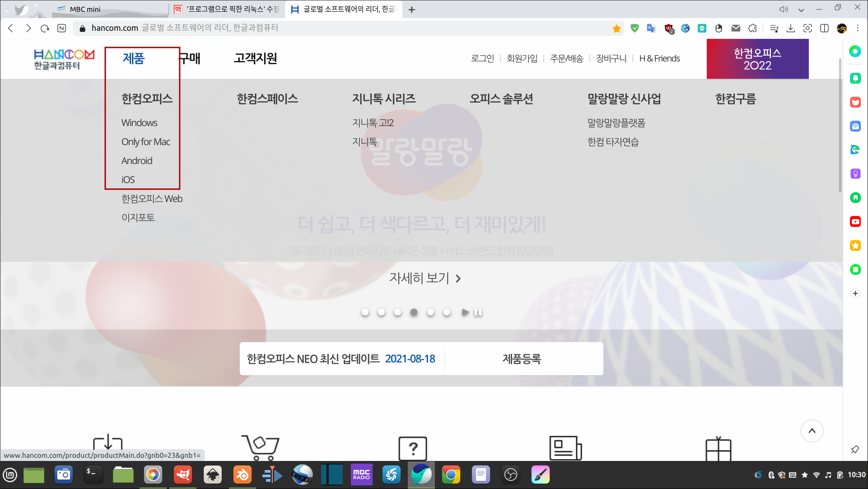Click the browser forward arrow
Image resolution: width=868 pixels, height=489 pixels.
coord(28,28)
